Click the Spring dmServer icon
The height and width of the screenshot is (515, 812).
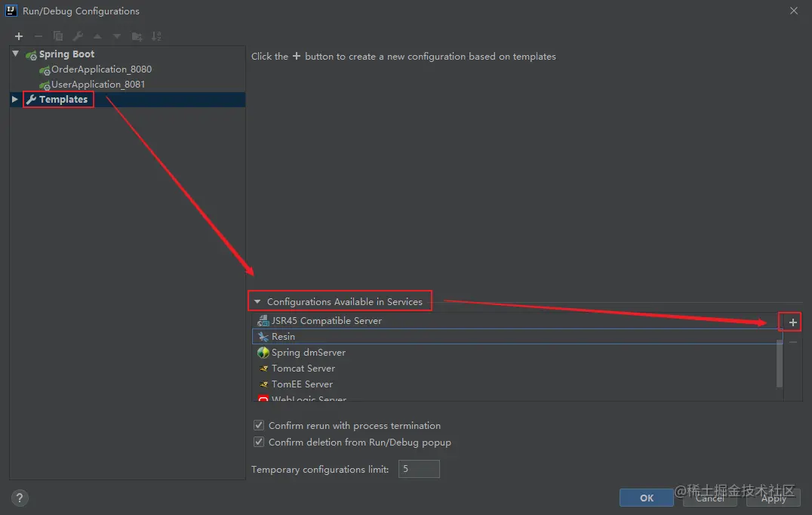(x=263, y=353)
